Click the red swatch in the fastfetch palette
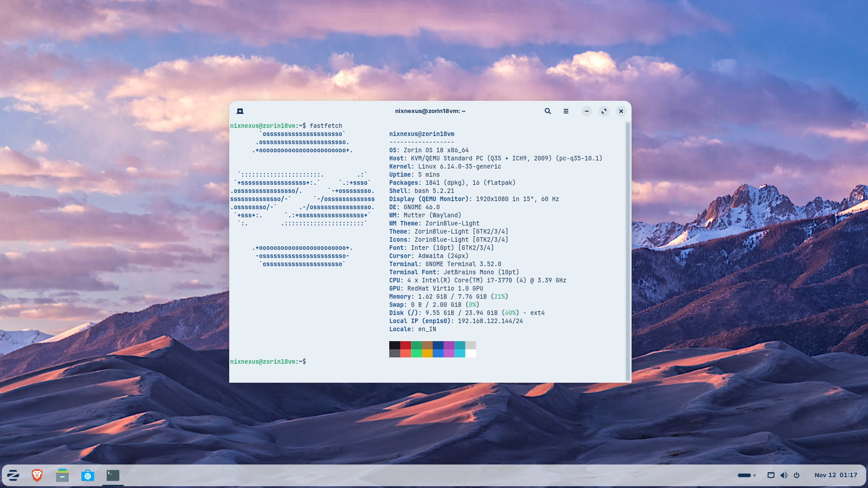Image resolution: width=868 pixels, height=488 pixels. pyautogui.click(x=405, y=345)
